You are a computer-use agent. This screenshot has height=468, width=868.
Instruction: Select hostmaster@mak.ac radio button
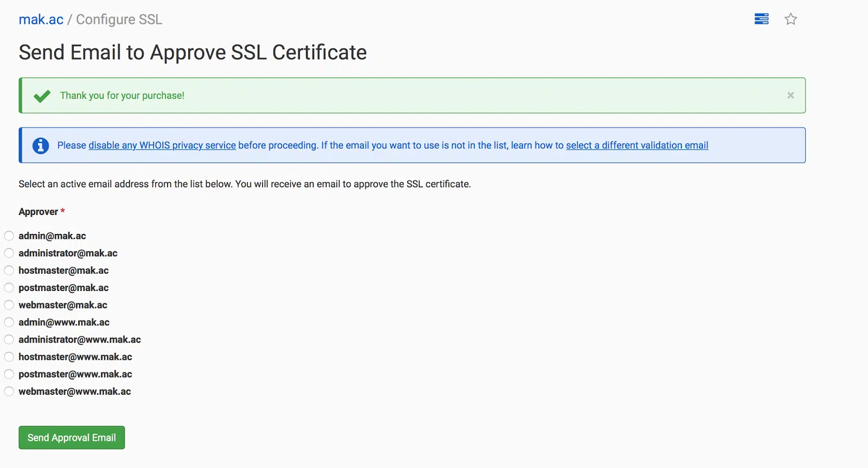tap(9, 270)
